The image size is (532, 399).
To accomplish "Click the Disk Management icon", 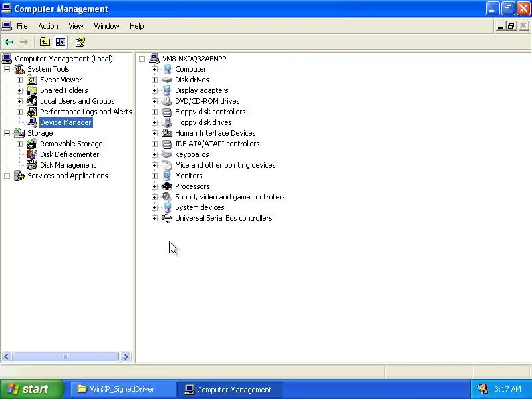I will pos(32,165).
